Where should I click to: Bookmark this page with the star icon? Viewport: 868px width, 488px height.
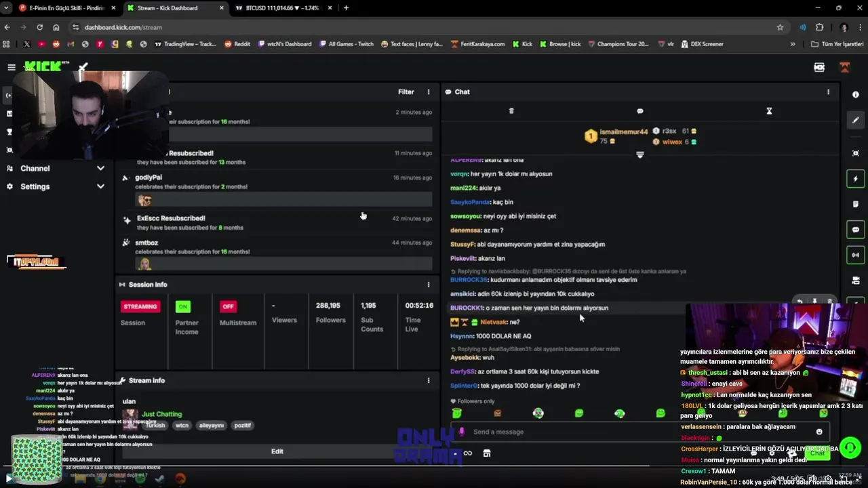(780, 27)
